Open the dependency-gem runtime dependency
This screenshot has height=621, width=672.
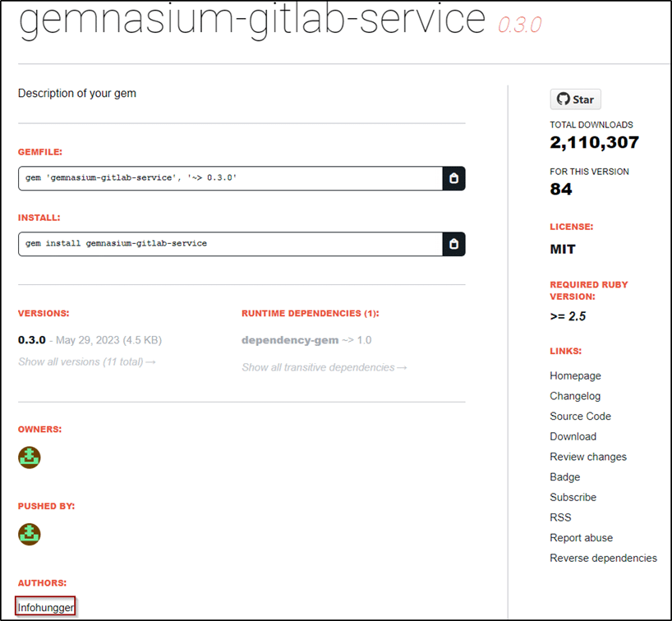click(290, 340)
